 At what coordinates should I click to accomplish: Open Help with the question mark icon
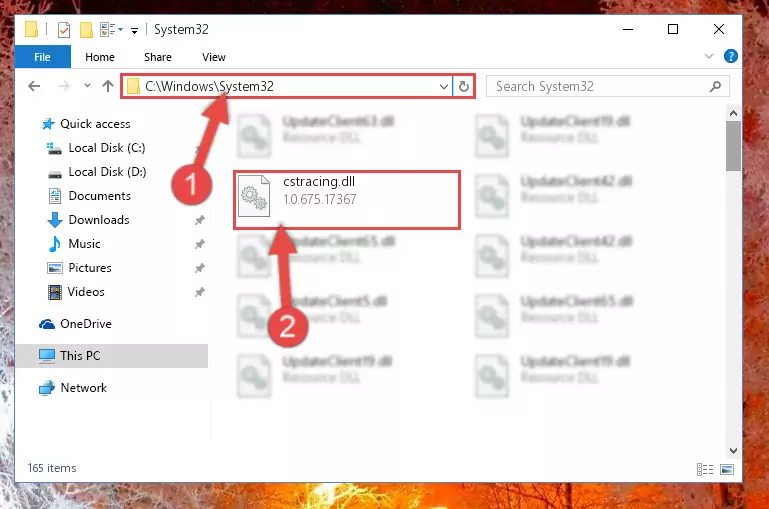click(x=730, y=56)
